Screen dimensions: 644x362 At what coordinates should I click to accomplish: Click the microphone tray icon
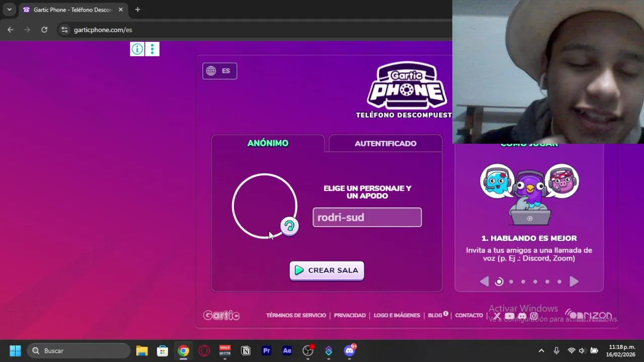[556, 350]
